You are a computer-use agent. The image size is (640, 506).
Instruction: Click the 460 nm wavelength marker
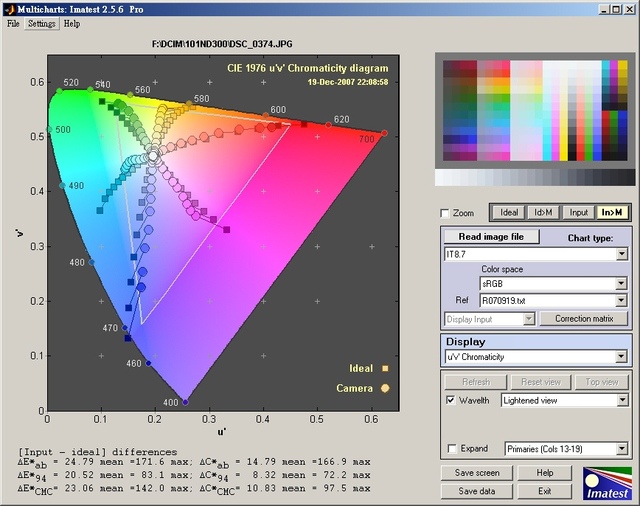click(x=149, y=363)
